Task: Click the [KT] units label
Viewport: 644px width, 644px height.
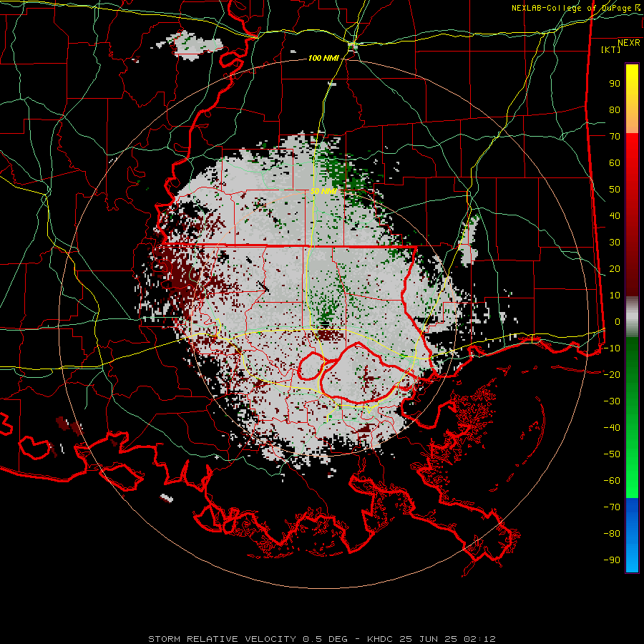Action: 611,49
